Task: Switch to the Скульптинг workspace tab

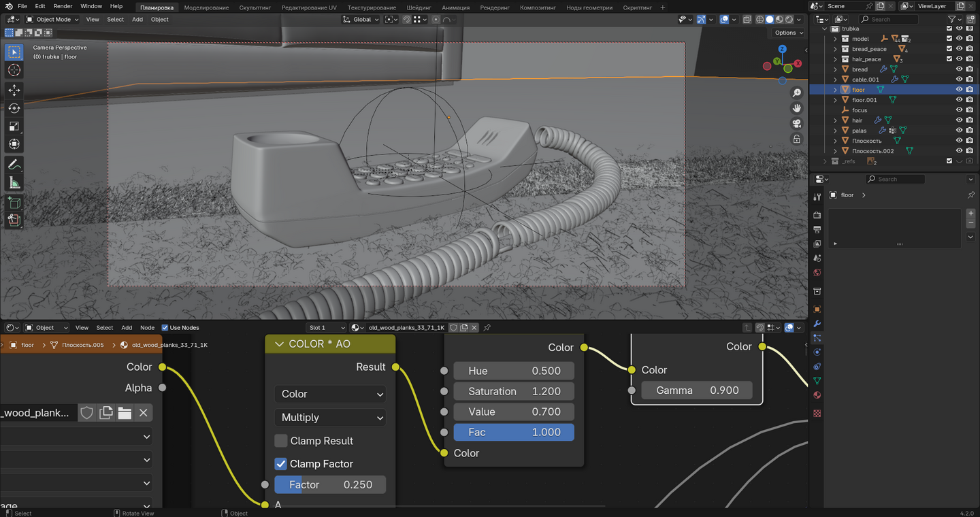Action: (x=255, y=7)
